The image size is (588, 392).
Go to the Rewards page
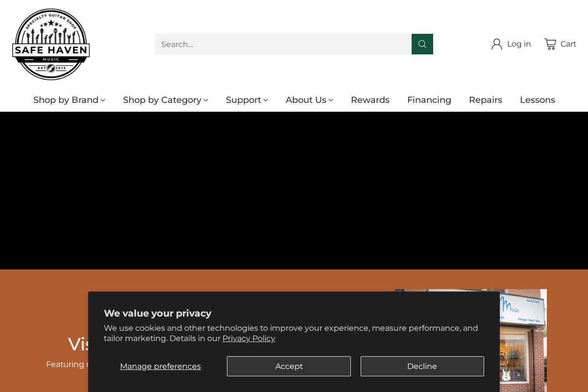370,100
